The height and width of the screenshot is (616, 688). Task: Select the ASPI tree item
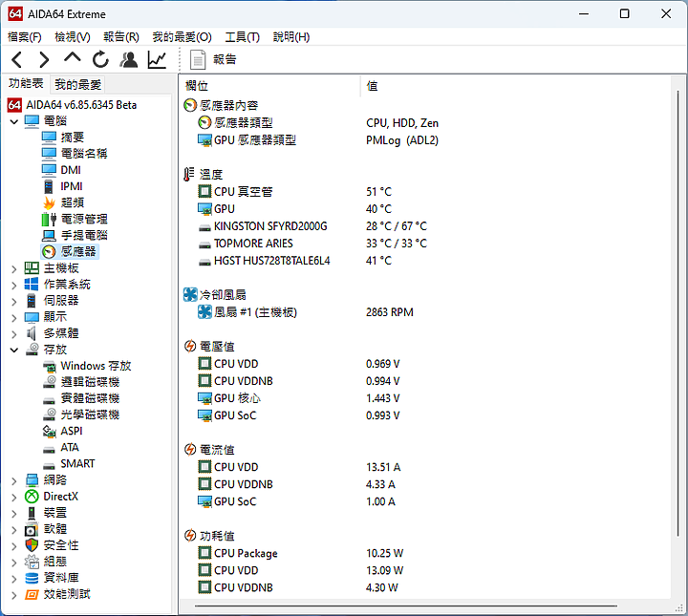(x=71, y=431)
